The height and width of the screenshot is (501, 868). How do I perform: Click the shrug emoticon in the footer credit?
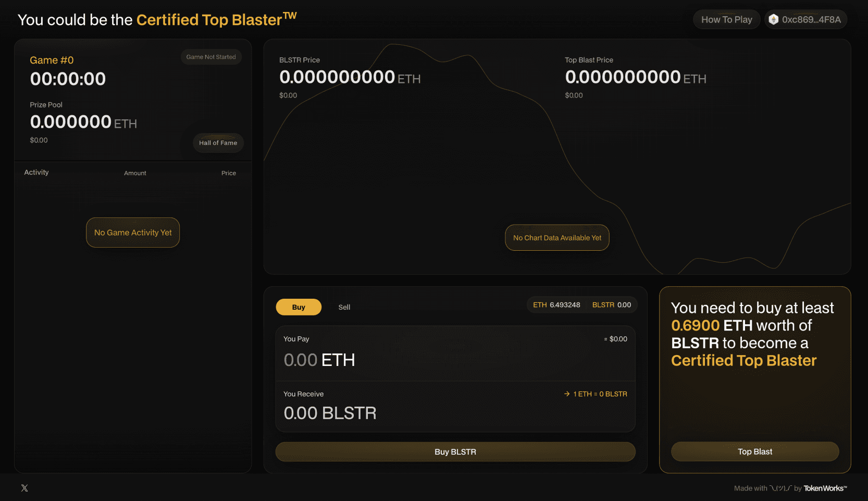pyautogui.click(x=780, y=488)
